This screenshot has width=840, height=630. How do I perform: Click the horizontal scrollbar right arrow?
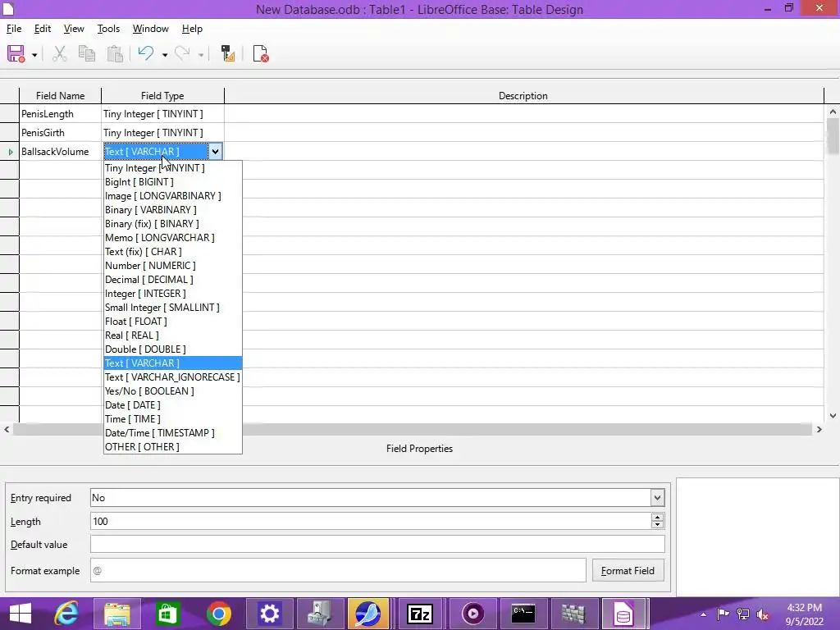[x=819, y=429]
